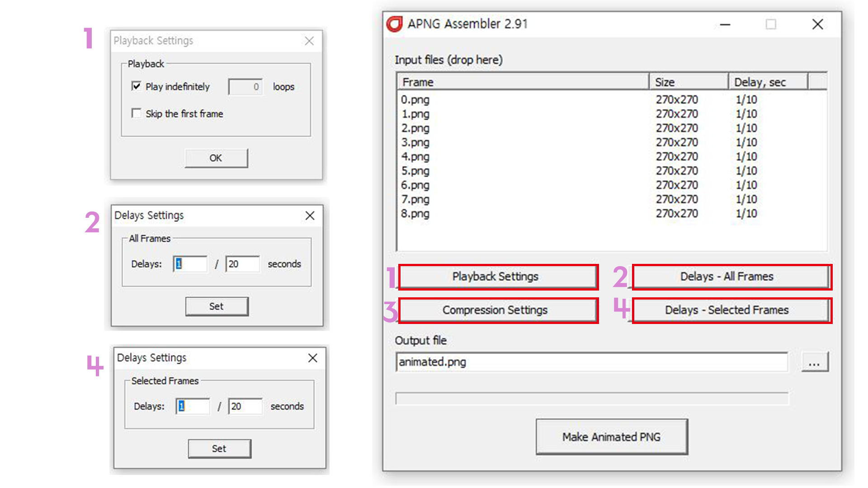This screenshot has height=488, width=868.
Task: Select 3.png in frame list
Action: (415, 142)
